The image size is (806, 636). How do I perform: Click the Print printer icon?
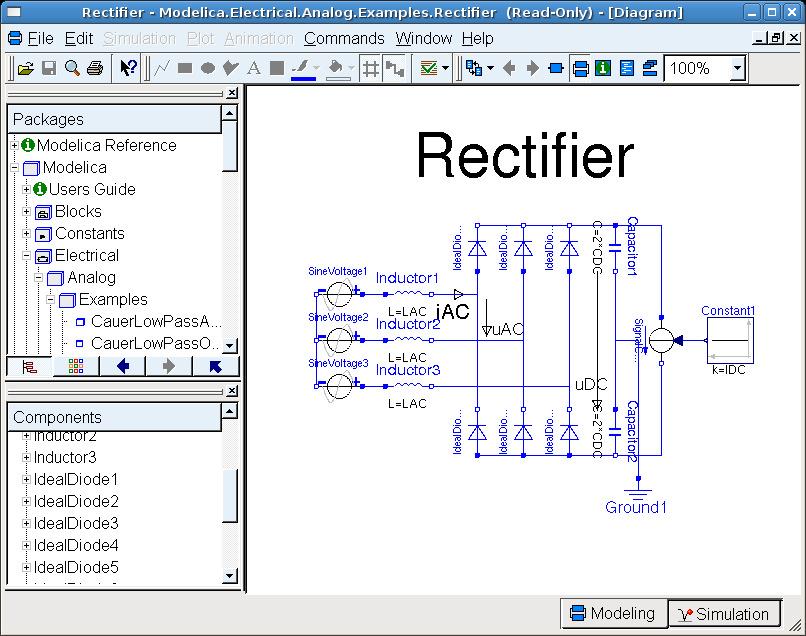(95, 68)
